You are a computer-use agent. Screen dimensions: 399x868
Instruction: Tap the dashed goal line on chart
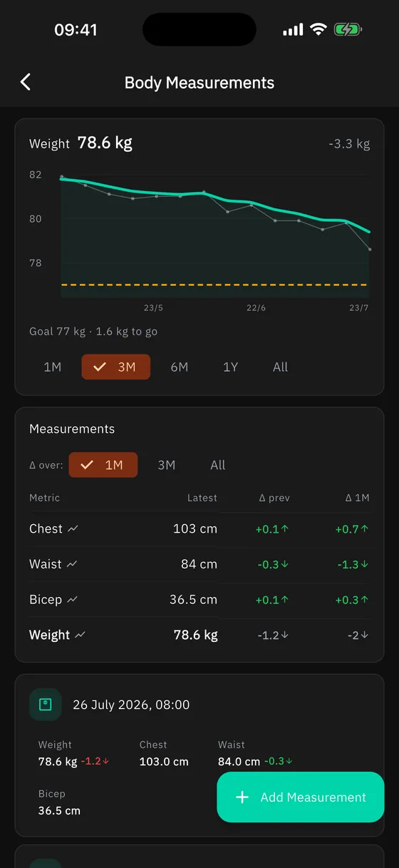214,285
